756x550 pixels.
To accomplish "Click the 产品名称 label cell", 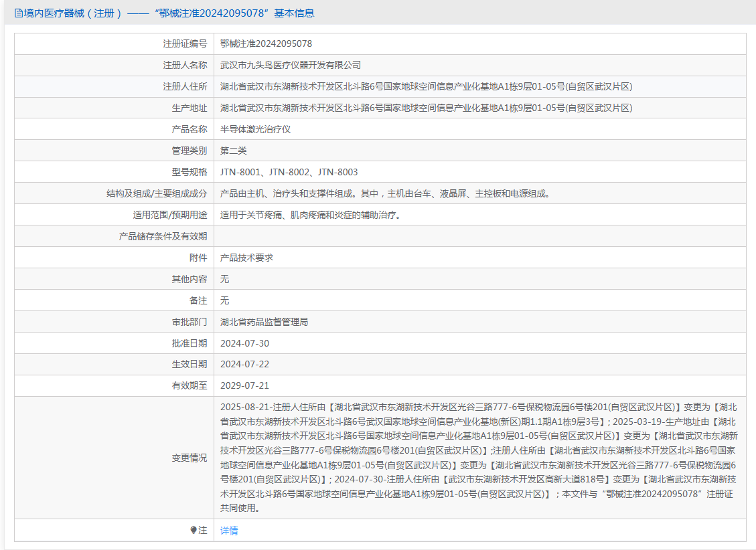I will pyautogui.click(x=115, y=130).
